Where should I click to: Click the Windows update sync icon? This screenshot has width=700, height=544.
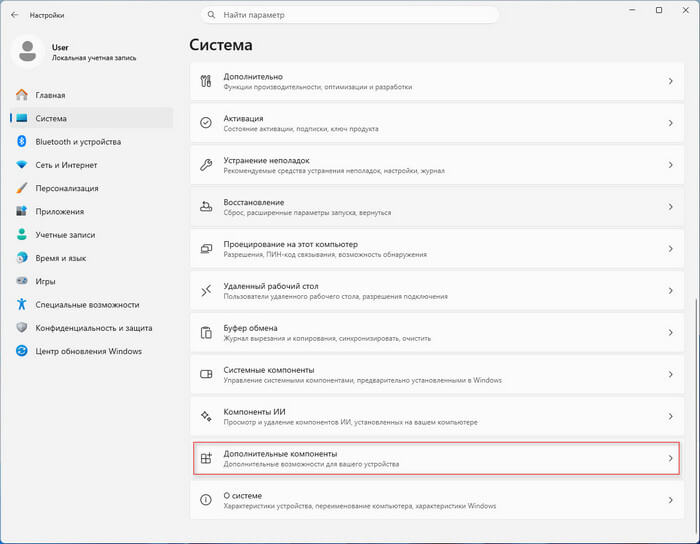click(x=21, y=351)
